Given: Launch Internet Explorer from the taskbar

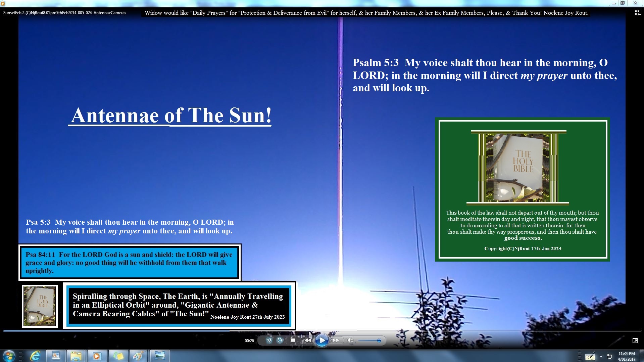Looking at the screenshot, I should [35, 356].
